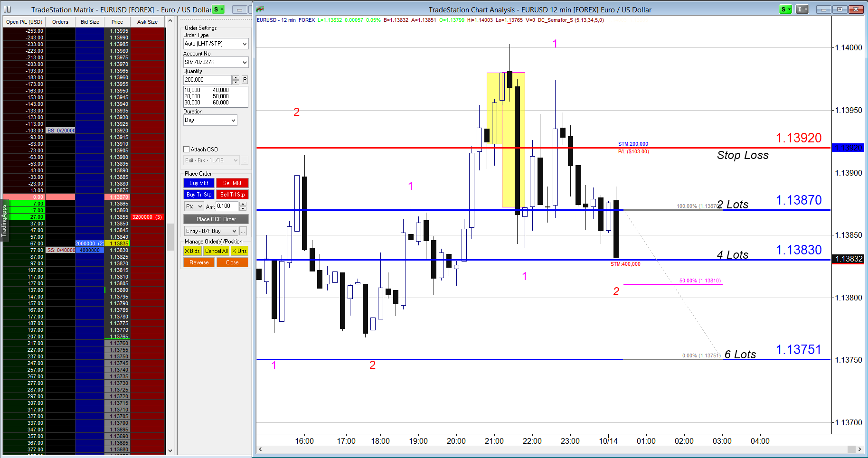Open the green S menu in the Chart Analysis title bar
Viewport: 868px width, 458px height.
tap(786, 9)
